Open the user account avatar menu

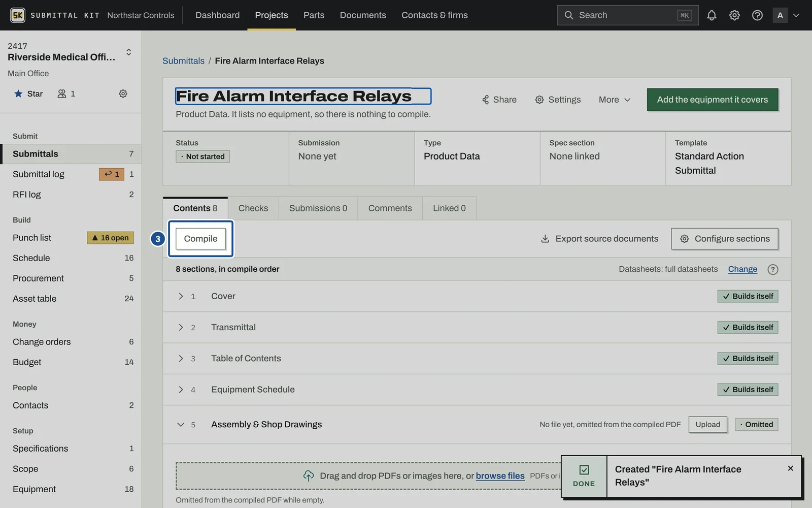(x=786, y=15)
